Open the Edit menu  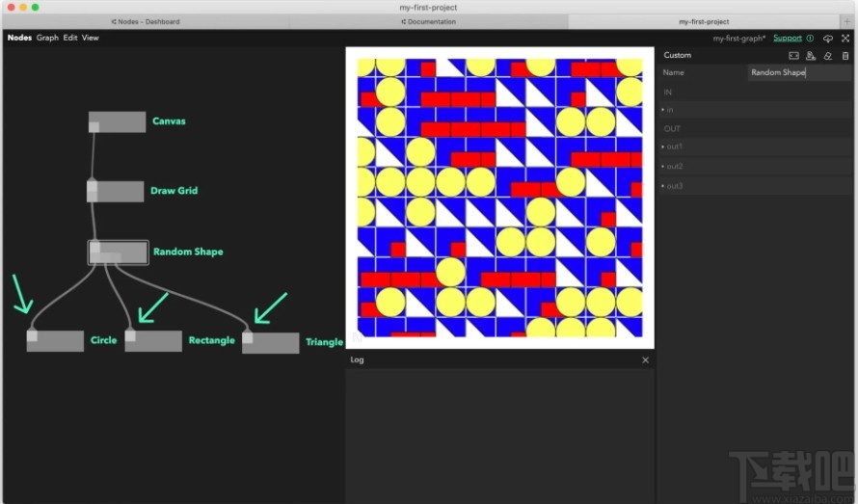coord(70,38)
